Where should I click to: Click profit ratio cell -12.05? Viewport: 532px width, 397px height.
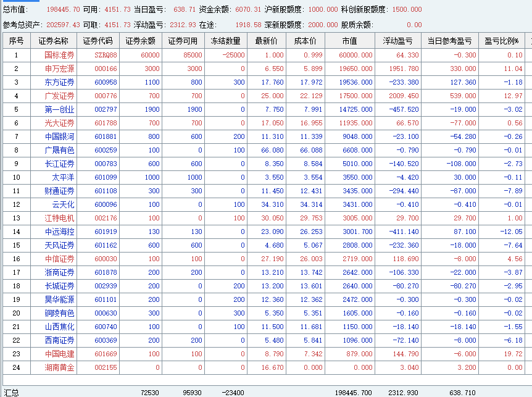click(x=511, y=232)
